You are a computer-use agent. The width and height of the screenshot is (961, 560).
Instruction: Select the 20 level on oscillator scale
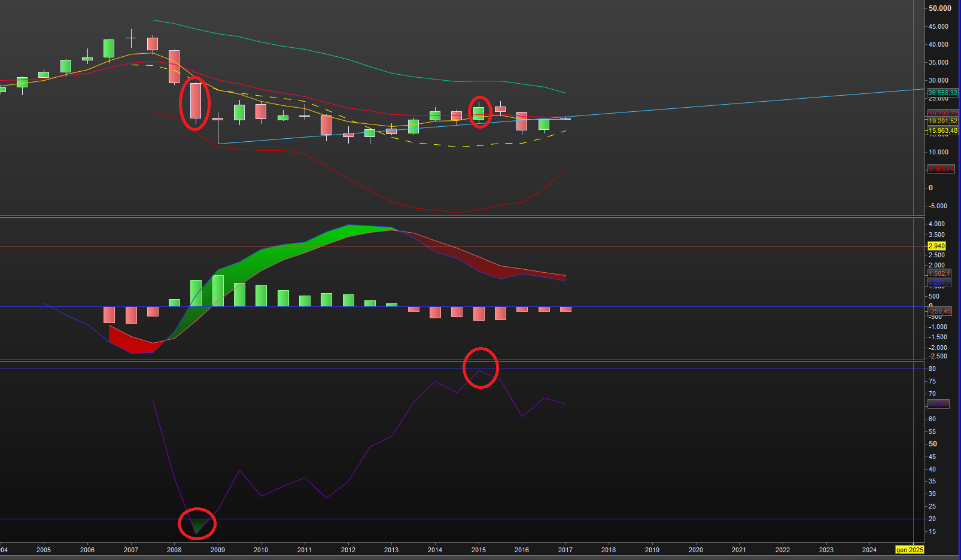(x=932, y=519)
